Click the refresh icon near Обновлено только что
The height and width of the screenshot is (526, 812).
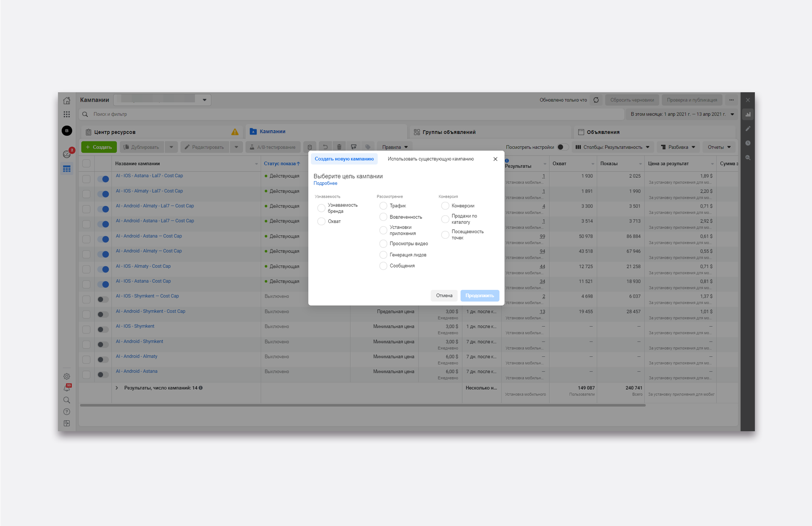pyautogui.click(x=596, y=100)
